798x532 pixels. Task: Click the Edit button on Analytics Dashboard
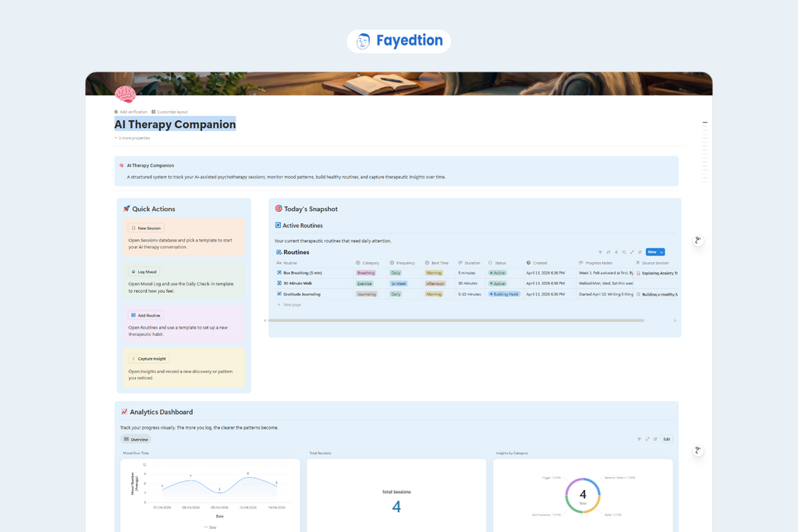[667, 439]
